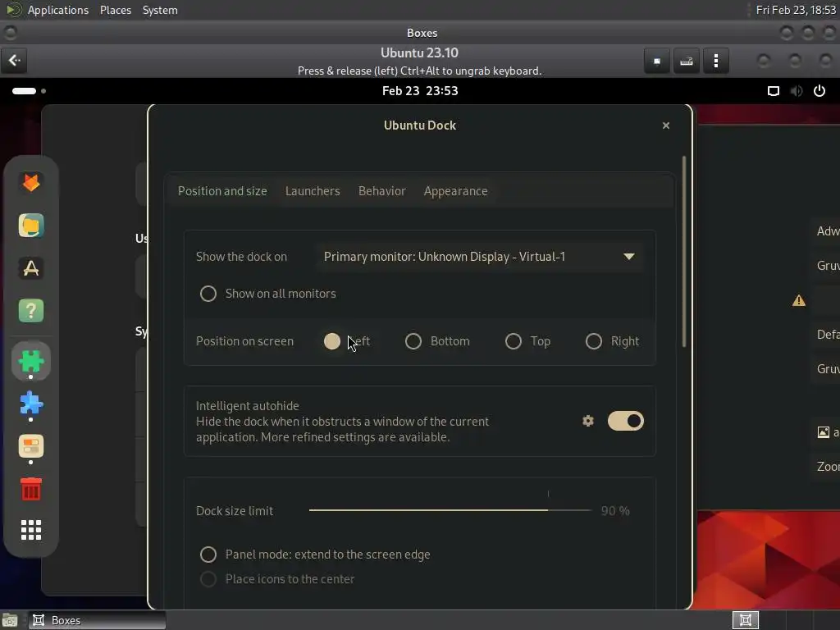Click the Ubuntu Dock dialog scrollbar
This screenshot has height=630, width=840.
[x=683, y=252]
